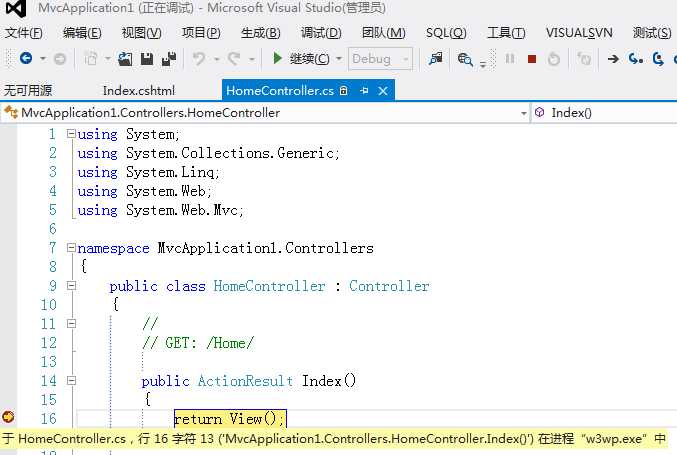Open the New Project dropdown arrow
This screenshot has height=455, width=677.
(x=108, y=58)
